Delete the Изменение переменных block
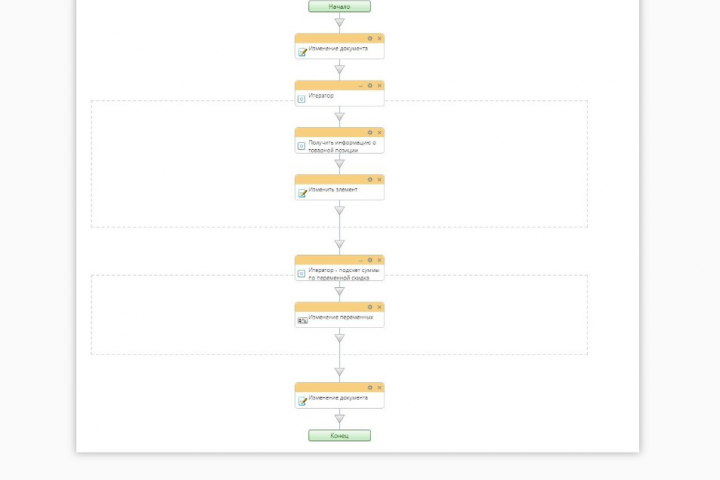The width and height of the screenshot is (720, 480). coord(380,307)
